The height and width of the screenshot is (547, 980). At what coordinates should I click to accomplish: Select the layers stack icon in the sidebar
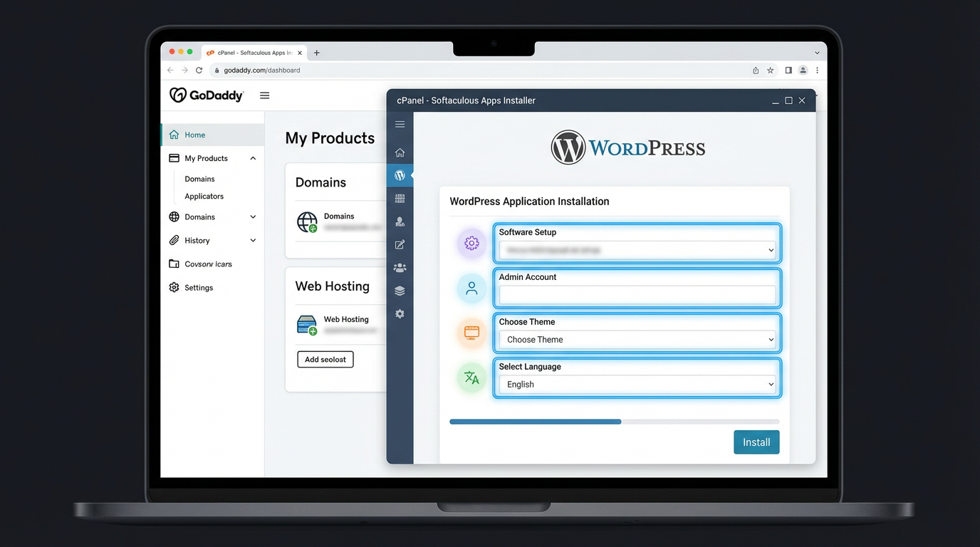(x=400, y=291)
